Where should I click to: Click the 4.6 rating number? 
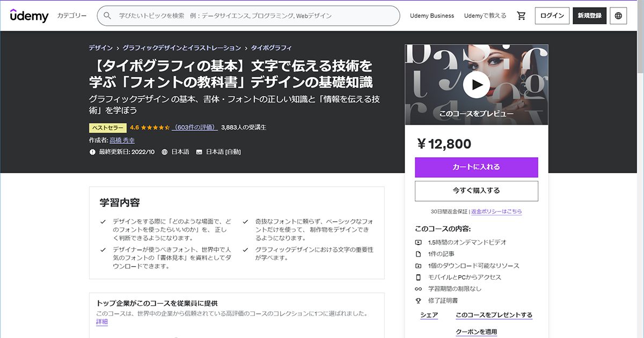click(135, 128)
